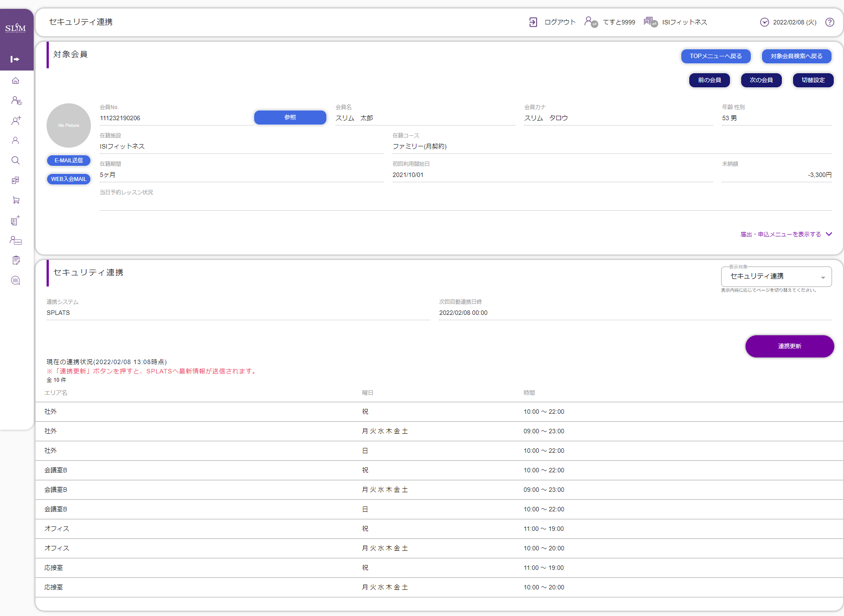Click the ISIフィットネス facility name in header
The image size is (844, 616).
pos(685,22)
